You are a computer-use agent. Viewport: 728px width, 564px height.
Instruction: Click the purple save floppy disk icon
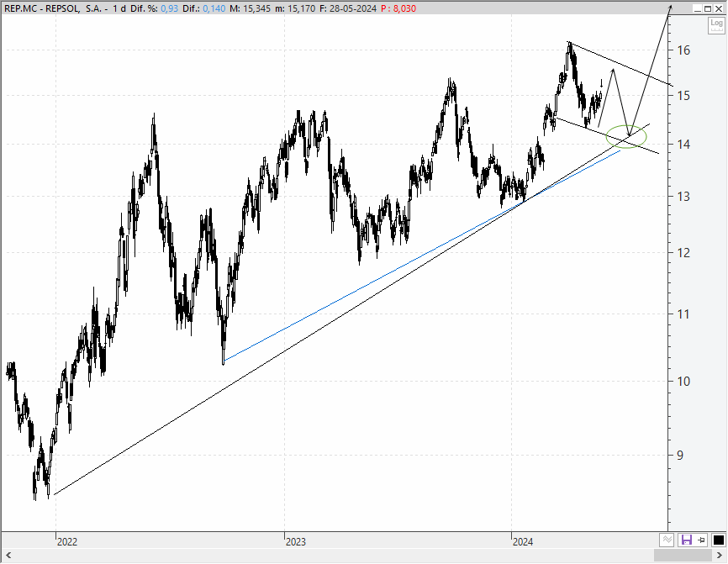point(686,540)
